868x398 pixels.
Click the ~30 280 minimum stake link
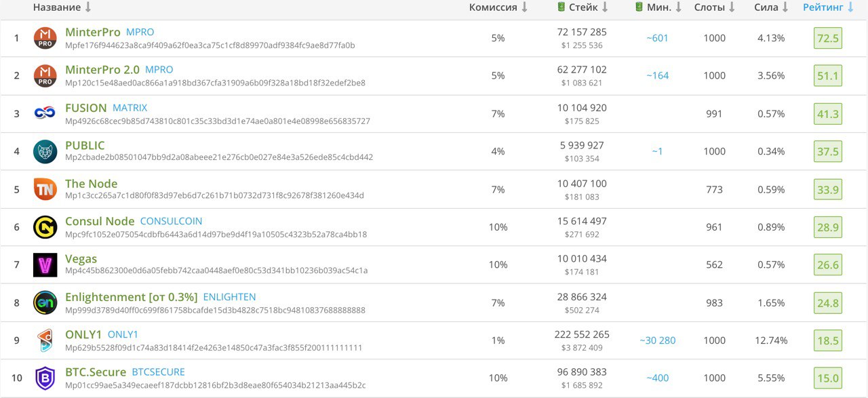(x=657, y=340)
